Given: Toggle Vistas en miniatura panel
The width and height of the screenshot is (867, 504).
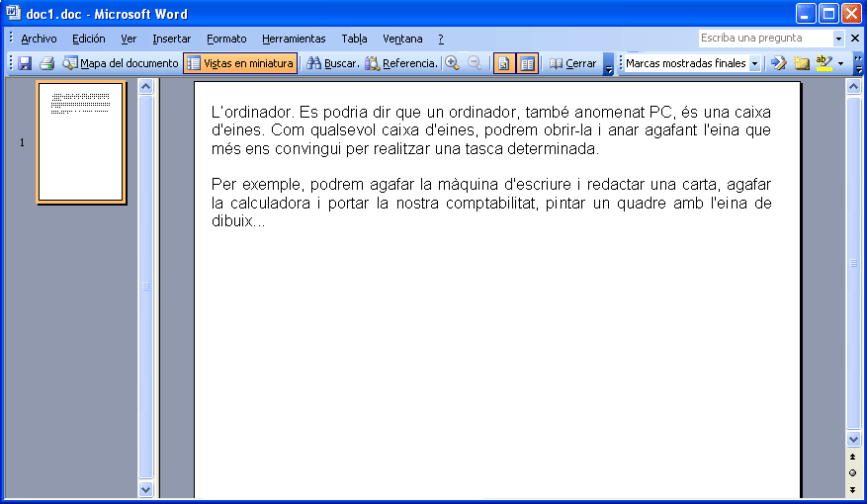Looking at the screenshot, I should coord(239,63).
